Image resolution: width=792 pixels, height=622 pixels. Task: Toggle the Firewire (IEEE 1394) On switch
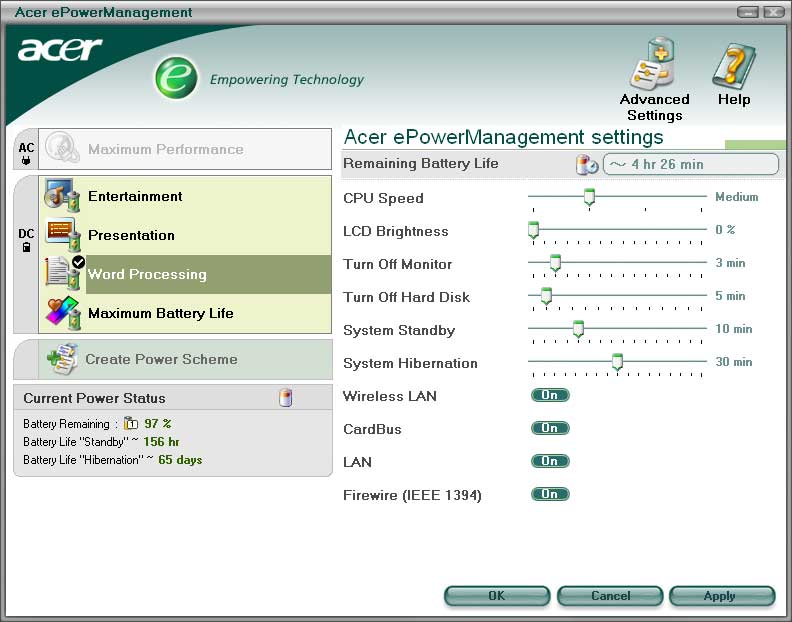[550, 494]
